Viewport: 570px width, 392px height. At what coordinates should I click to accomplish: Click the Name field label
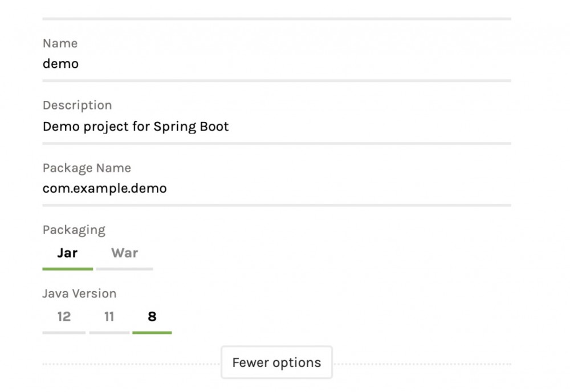(x=60, y=43)
